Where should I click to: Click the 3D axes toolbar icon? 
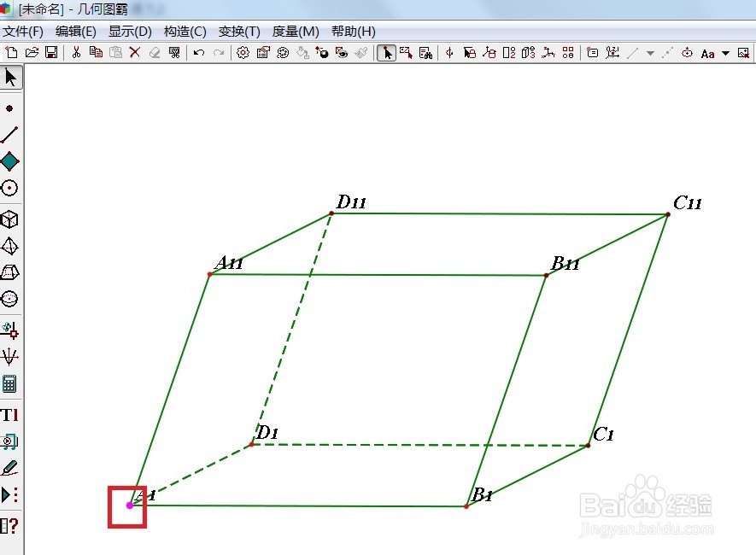548,52
